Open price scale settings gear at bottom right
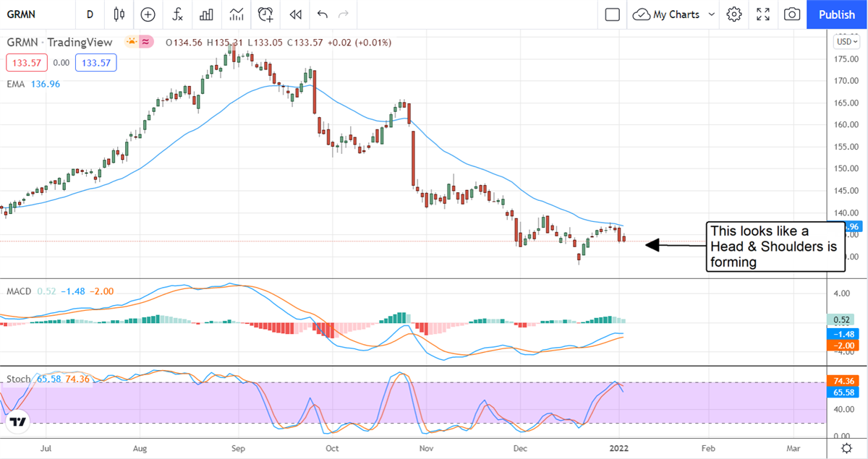Image resolution: width=868 pixels, height=459 pixels. tap(846, 448)
